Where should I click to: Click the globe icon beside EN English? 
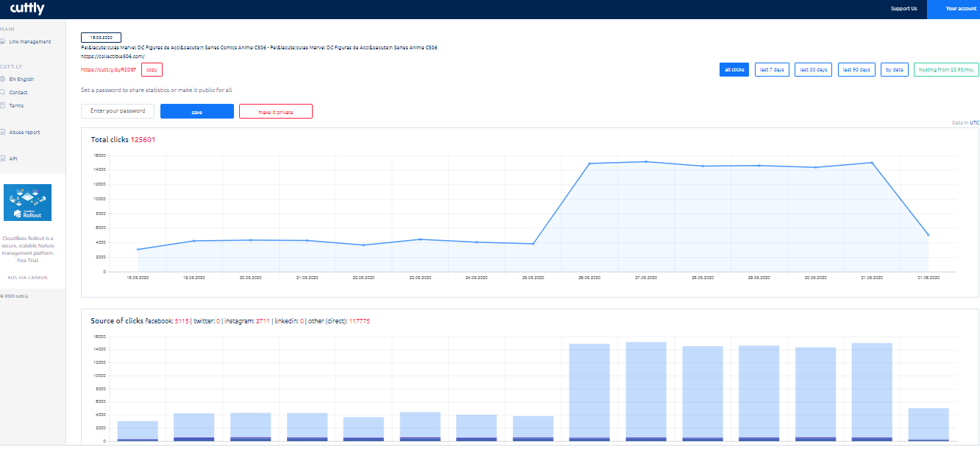(x=3, y=79)
